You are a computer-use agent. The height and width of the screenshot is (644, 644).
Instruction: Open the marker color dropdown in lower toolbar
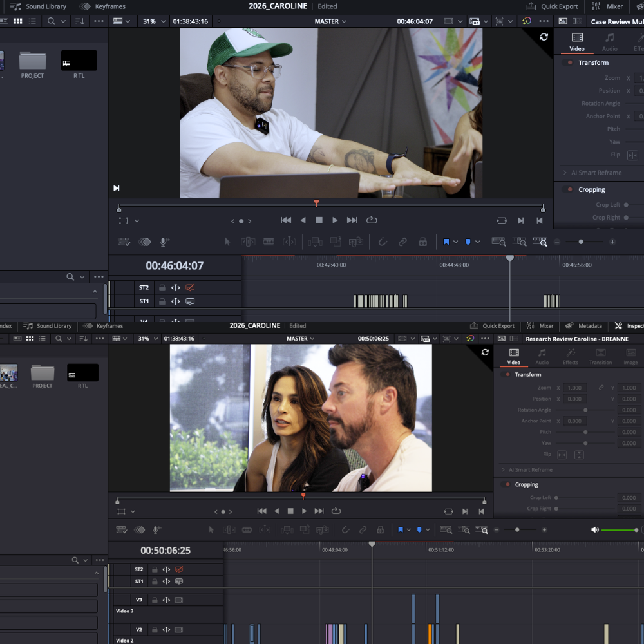point(428,530)
